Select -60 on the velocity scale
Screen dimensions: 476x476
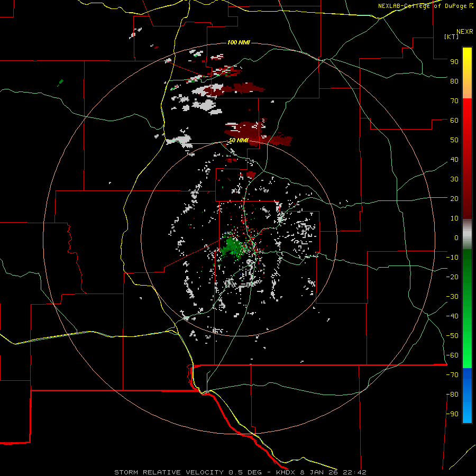[x=452, y=355]
